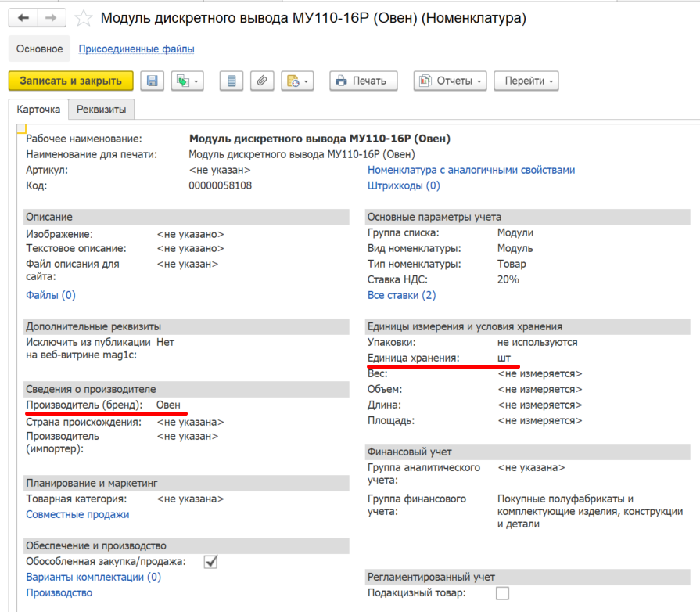Image resolution: width=700 pixels, height=612 pixels.
Task: Go forward with the right arrow button
Action: click(x=52, y=18)
